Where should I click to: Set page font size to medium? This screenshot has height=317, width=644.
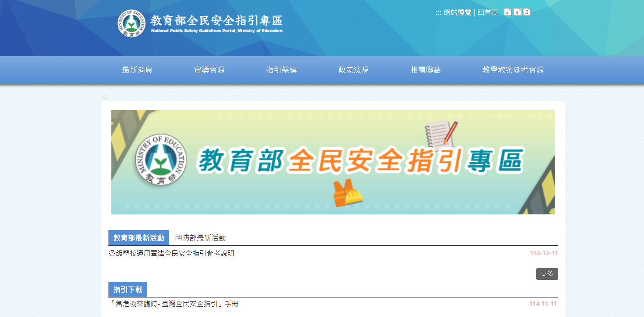point(517,12)
